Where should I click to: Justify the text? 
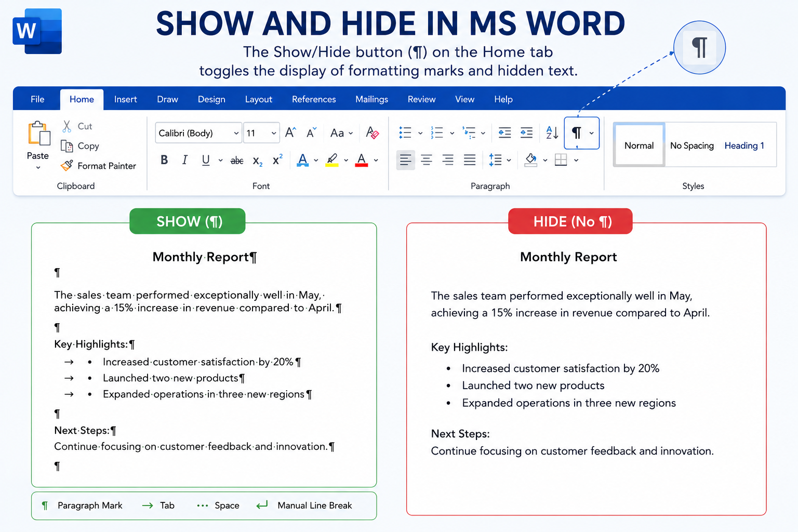470,160
